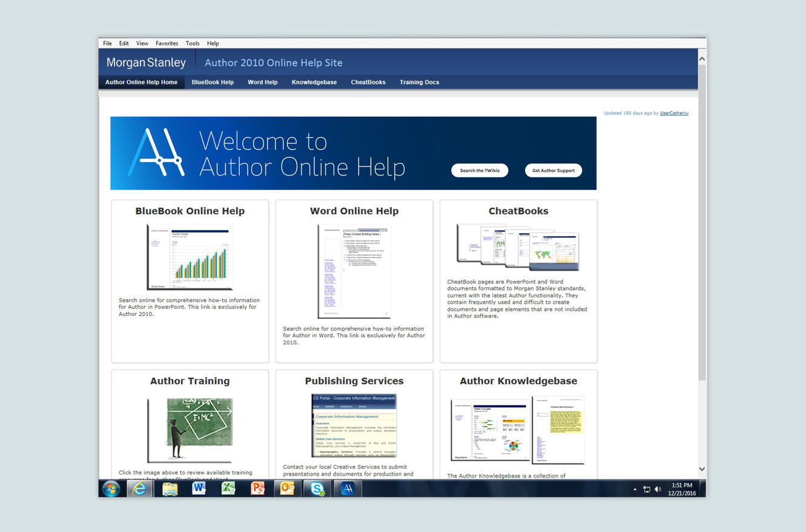Image resolution: width=806 pixels, height=532 pixels.
Task: Go to the BlueBook Help tab
Action: (213, 82)
